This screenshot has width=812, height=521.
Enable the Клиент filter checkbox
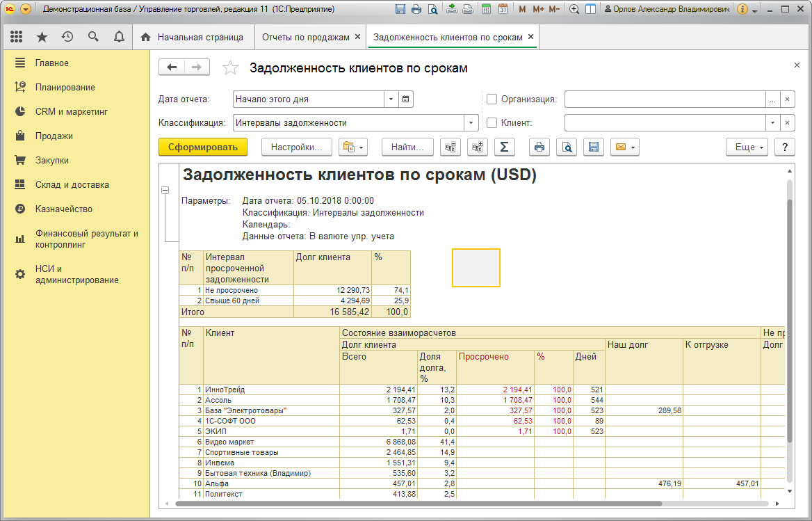point(492,122)
